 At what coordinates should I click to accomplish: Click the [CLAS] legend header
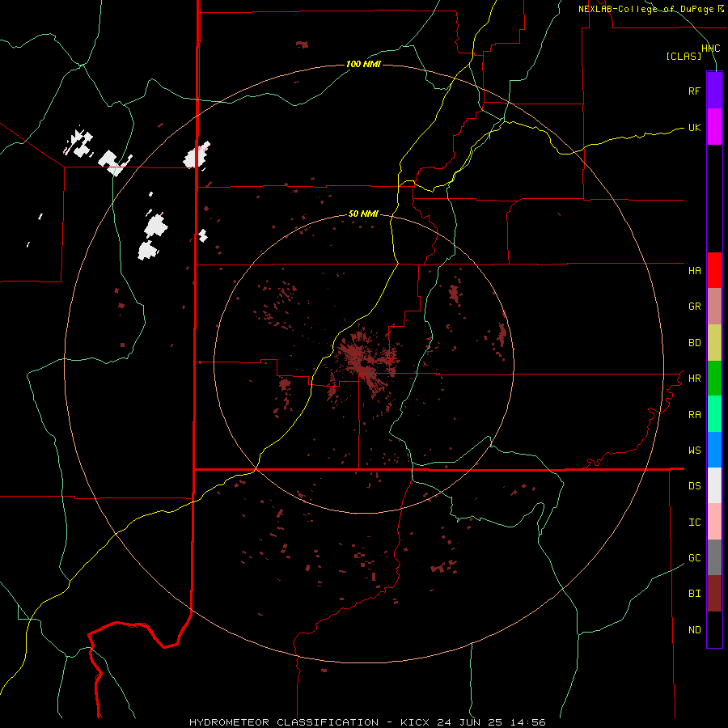684,56
